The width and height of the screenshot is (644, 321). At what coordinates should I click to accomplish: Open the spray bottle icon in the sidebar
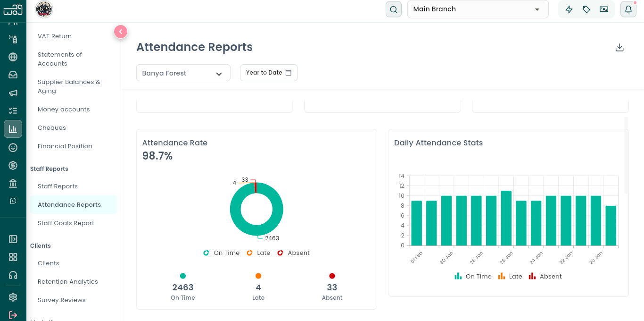pos(13,39)
